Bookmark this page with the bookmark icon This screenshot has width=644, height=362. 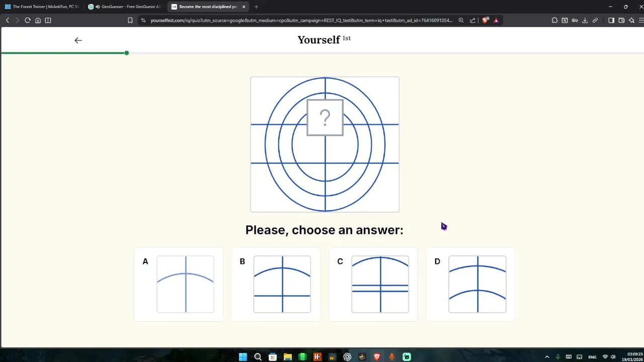[130, 20]
